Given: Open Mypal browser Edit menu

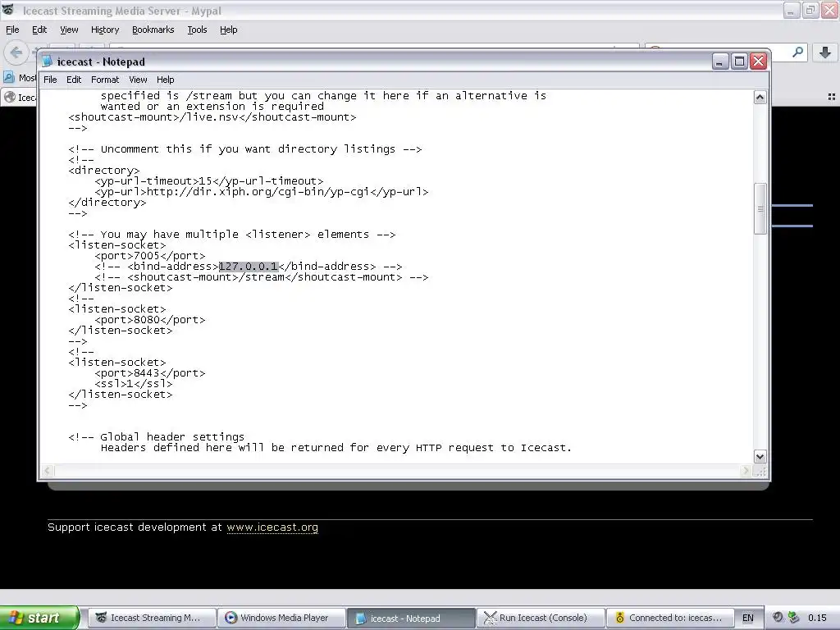Looking at the screenshot, I should click(x=39, y=30).
